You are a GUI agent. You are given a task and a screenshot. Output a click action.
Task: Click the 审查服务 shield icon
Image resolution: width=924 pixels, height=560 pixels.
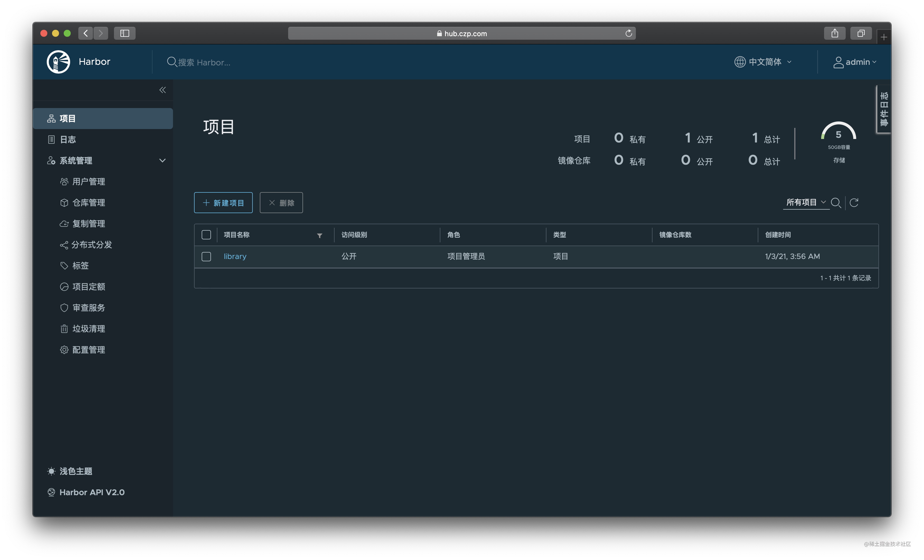tap(64, 307)
